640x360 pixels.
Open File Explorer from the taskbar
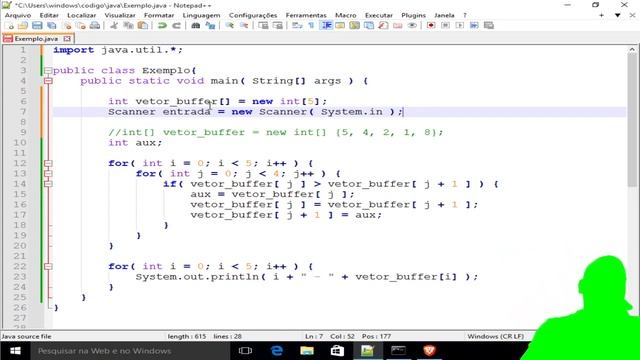307,351
